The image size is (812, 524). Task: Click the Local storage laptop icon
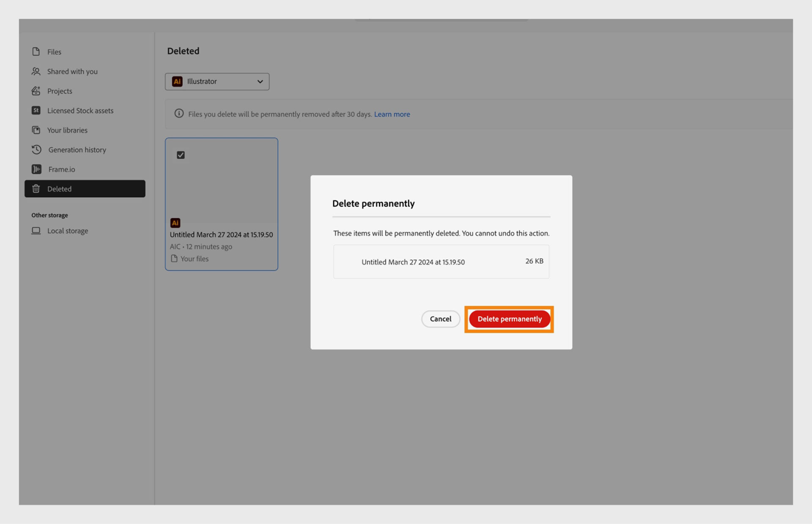pos(36,231)
